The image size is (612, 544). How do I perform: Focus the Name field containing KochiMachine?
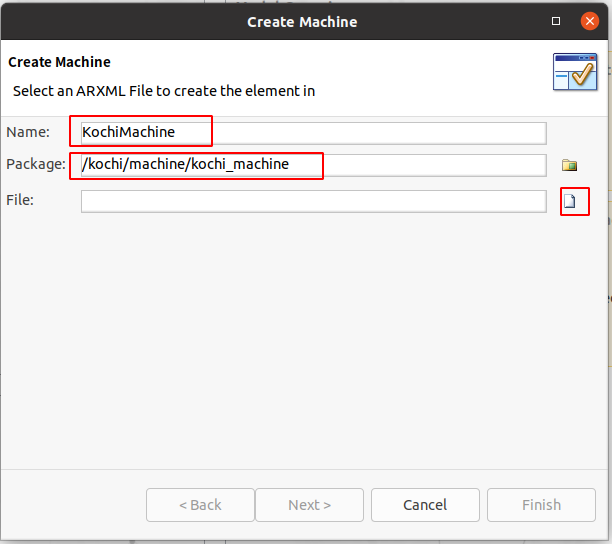tap(314, 133)
